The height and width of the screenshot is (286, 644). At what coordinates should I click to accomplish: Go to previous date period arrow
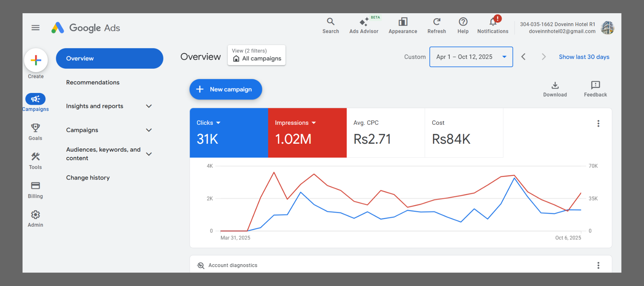coord(523,57)
